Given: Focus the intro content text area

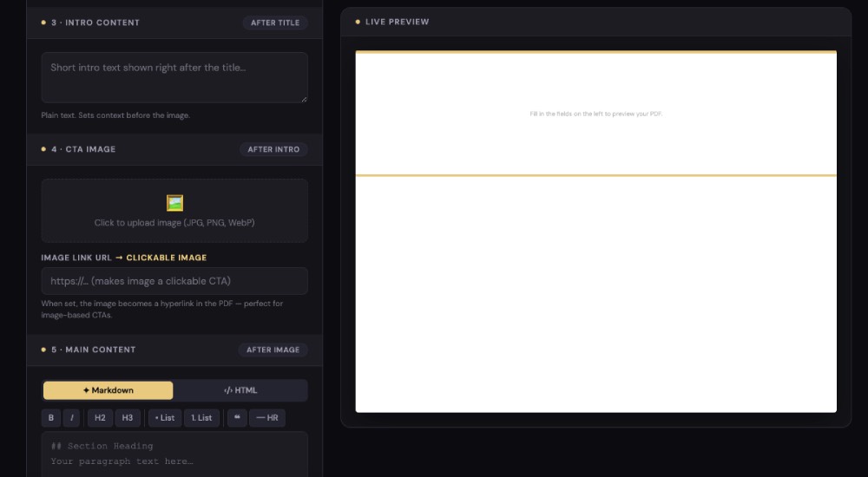Looking at the screenshot, I should (174, 78).
